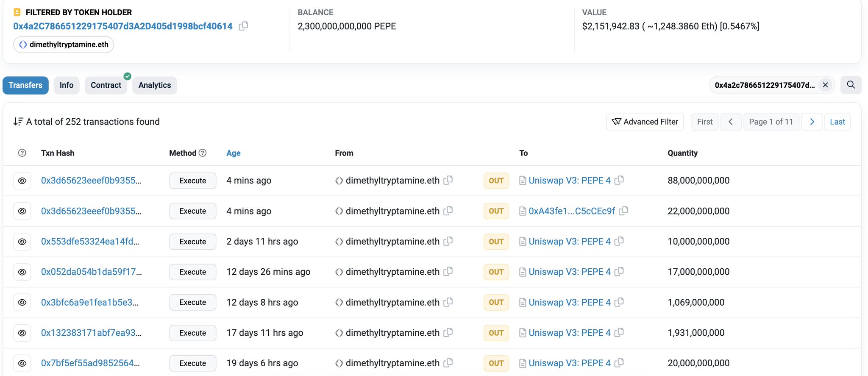Copy Uniswap V3 address in 20,000,000,000 row
The image size is (868, 376).
619,363
